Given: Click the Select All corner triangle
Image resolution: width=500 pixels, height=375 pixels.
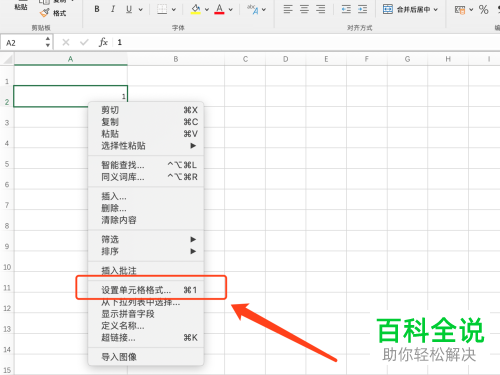Looking at the screenshot, I should tap(7, 59).
